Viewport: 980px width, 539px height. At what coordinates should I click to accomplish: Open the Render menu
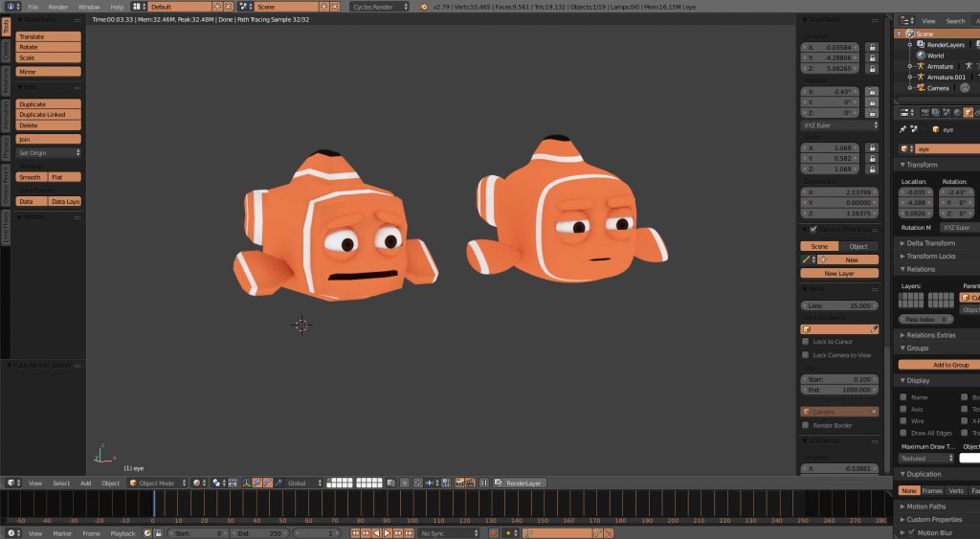coord(58,7)
